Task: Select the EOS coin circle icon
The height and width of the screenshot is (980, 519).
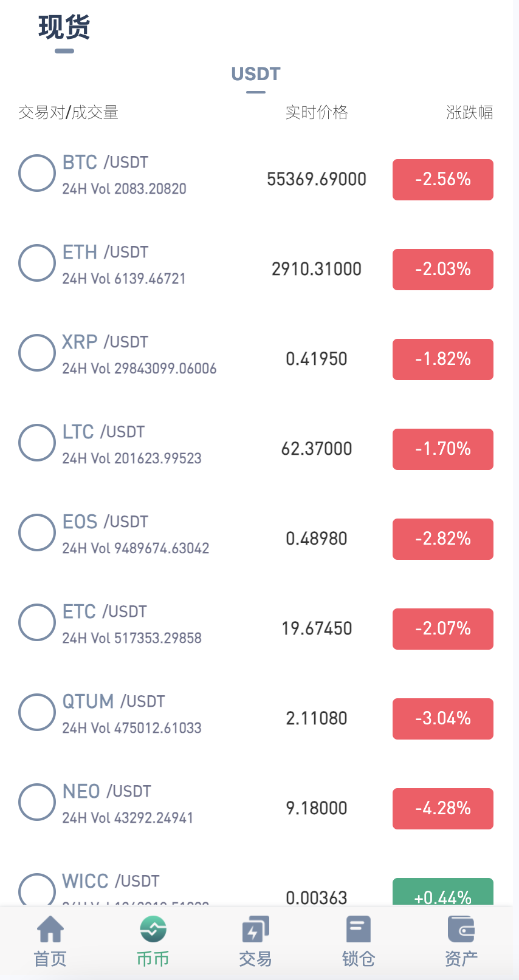Action: pos(37,533)
